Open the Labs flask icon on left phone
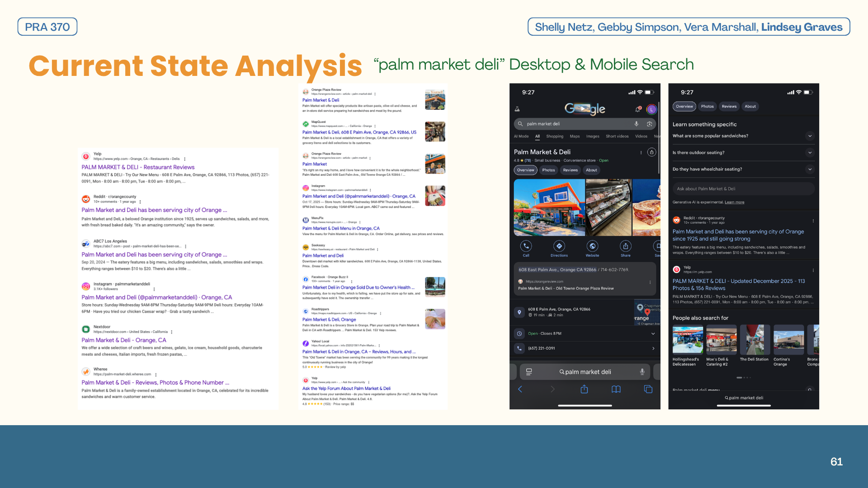Screen dimensions: 868x488 coord(517,109)
